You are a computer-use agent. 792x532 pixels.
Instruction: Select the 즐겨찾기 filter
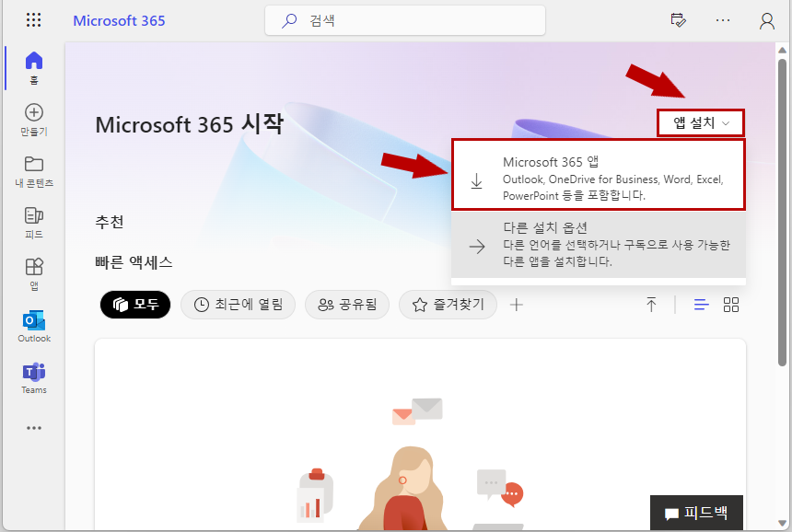(x=448, y=305)
